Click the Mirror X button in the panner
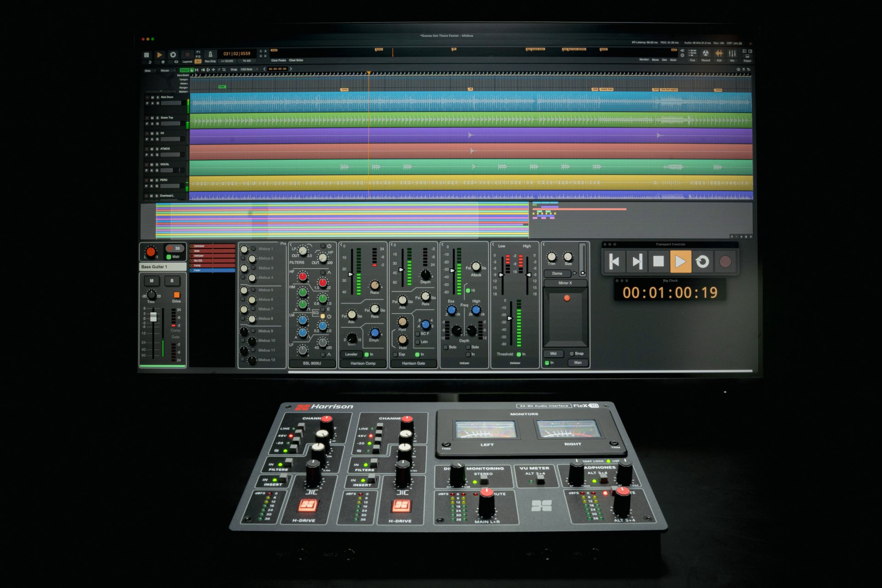Screen dimensions: 882x588 pyautogui.click(x=565, y=283)
